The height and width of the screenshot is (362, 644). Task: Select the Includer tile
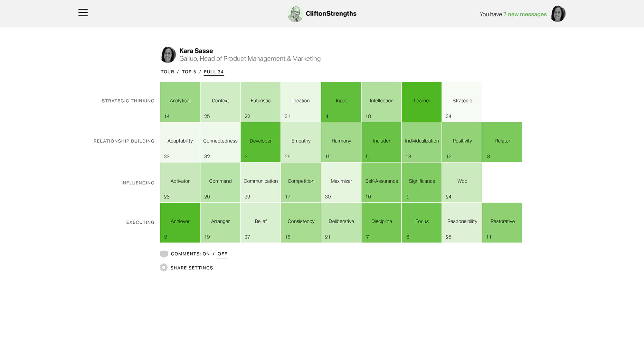[x=381, y=142]
